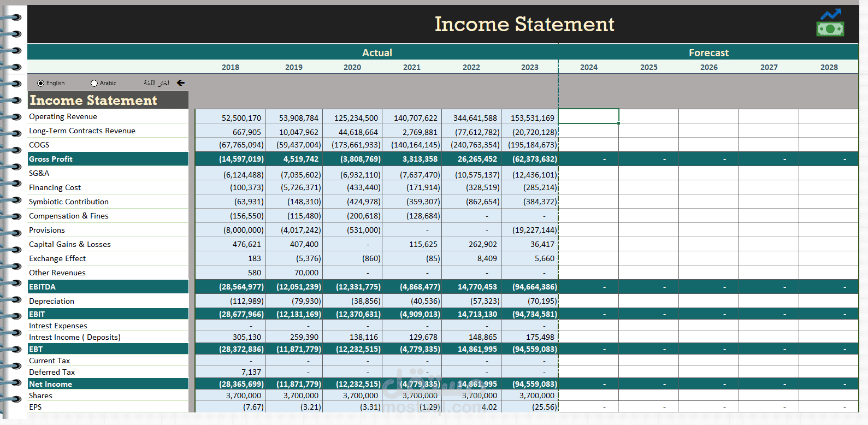
Task: Click the Financing Cost row label
Action: pyautogui.click(x=55, y=187)
